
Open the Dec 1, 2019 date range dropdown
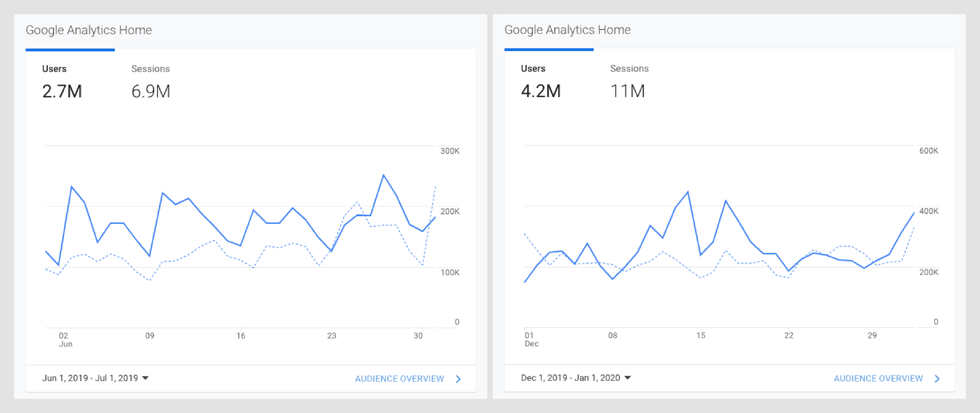coord(570,378)
